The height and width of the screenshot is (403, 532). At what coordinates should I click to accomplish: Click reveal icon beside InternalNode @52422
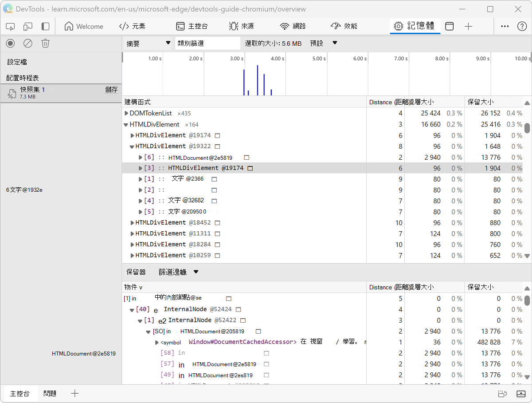[x=243, y=320]
